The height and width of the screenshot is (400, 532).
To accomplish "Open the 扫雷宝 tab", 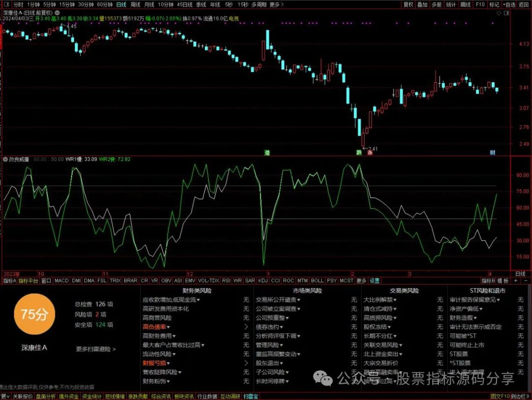I will coord(250,396).
